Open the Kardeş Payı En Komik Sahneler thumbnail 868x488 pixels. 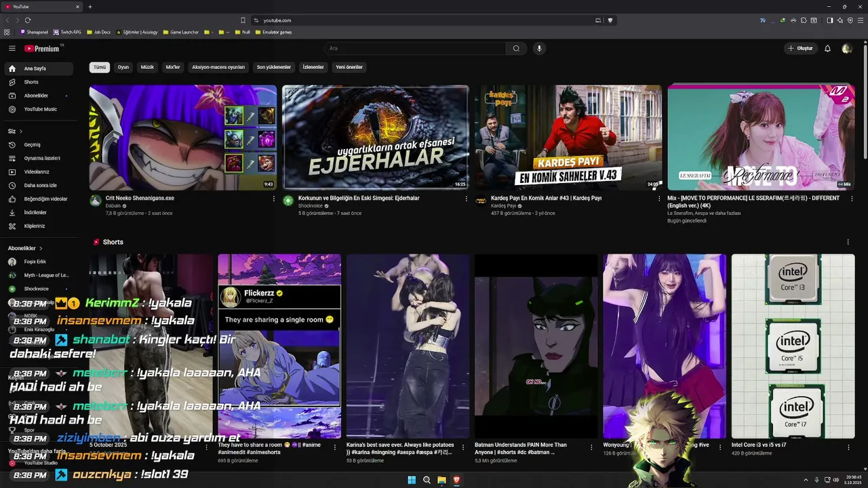(568, 138)
